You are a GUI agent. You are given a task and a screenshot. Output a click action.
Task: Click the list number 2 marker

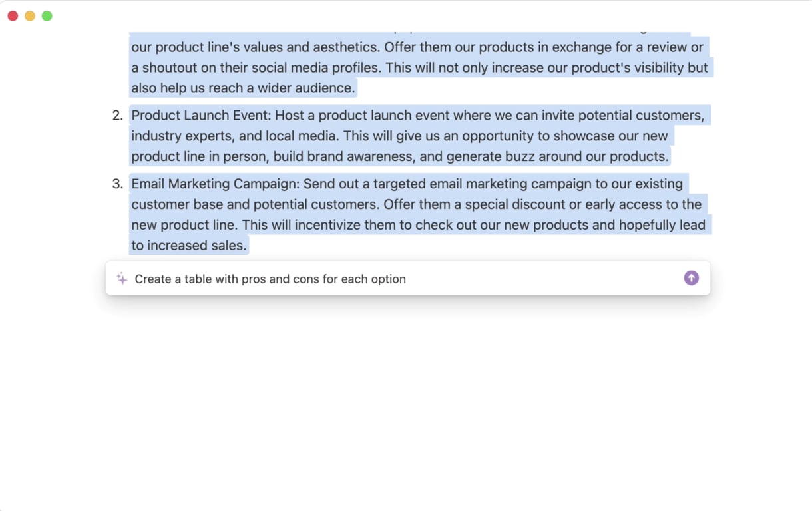[117, 116]
